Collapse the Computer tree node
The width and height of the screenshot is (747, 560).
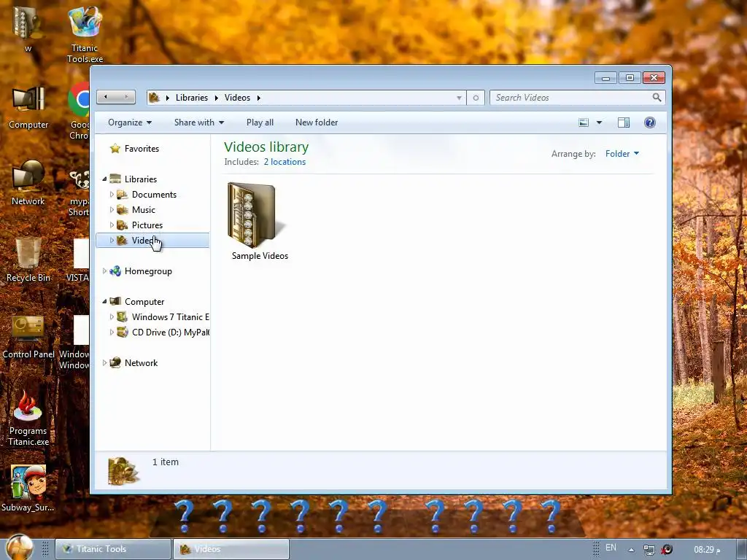(x=104, y=301)
